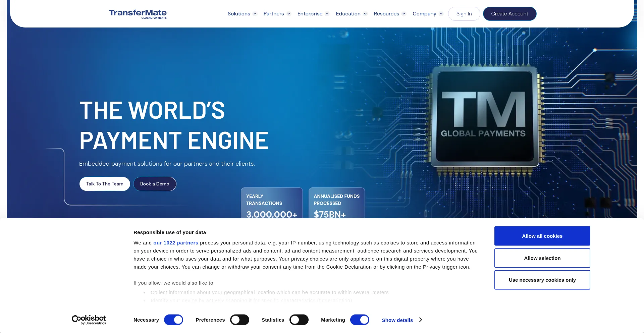Viewport: 644px width, 333px height.
Task: Expand the Solutions dropdown chevron
Action: click(255, 14)
